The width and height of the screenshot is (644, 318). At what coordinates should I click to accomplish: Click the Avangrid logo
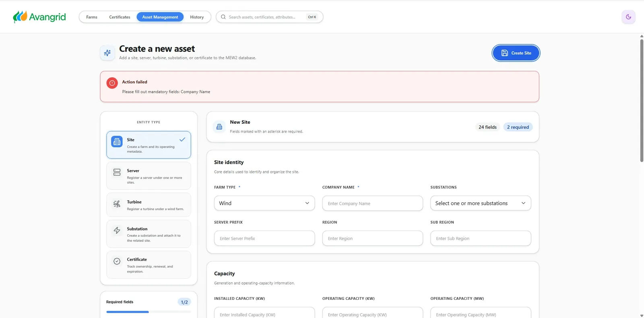click(39, 17)
